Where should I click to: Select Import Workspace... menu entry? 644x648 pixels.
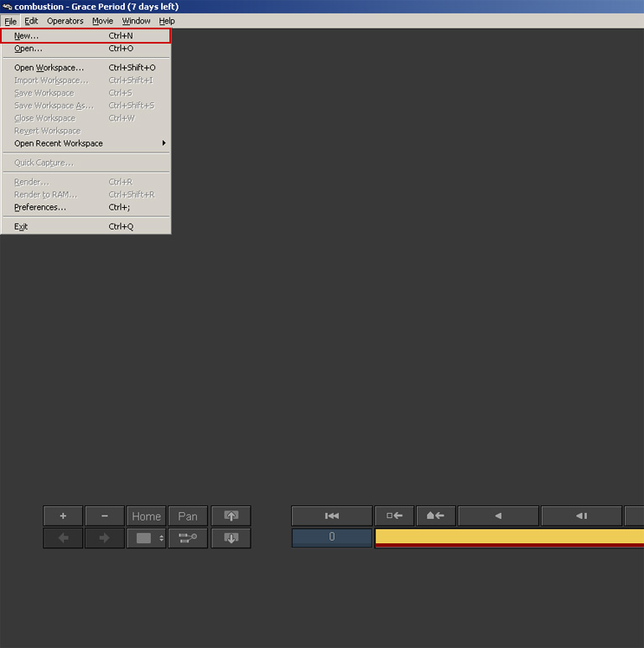(x=86, y=80)
